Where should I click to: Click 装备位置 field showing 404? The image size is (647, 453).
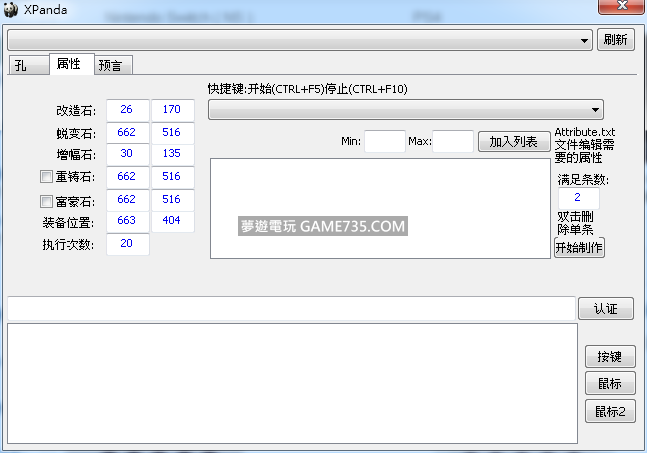[x=172, y=222]
